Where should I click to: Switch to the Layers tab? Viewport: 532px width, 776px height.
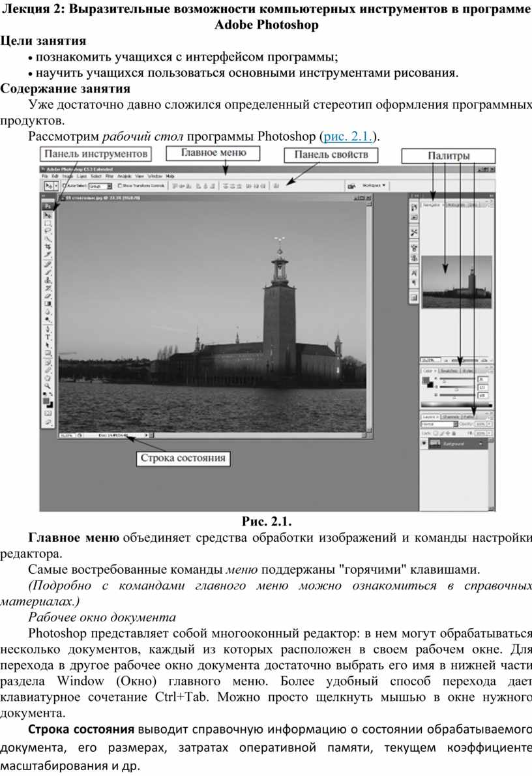pos(430,417)
